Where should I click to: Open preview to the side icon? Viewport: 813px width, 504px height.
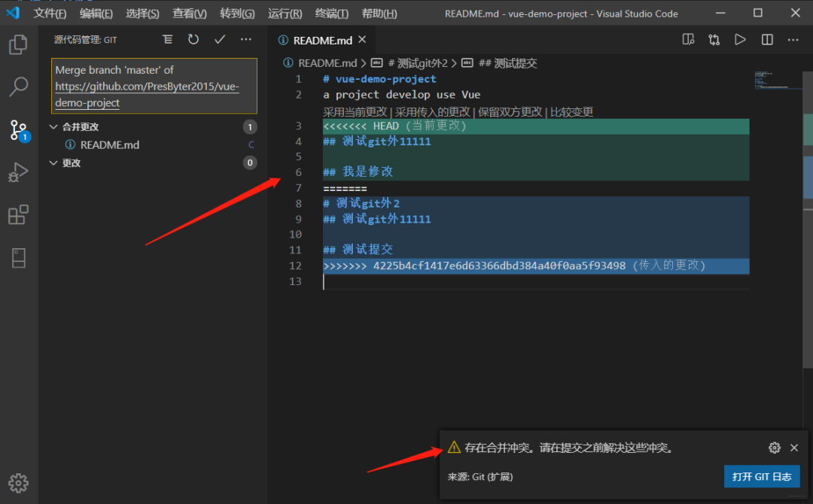point(688,39)
